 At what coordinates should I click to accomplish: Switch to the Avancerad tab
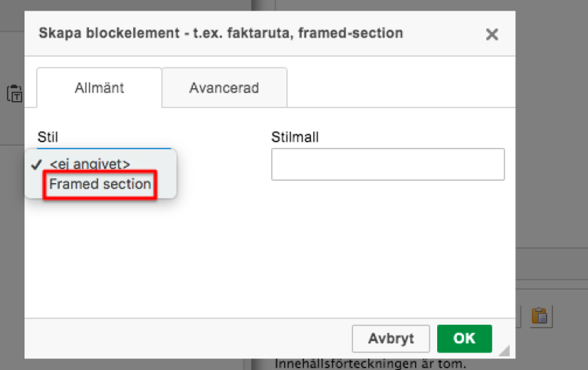(224, 88)
